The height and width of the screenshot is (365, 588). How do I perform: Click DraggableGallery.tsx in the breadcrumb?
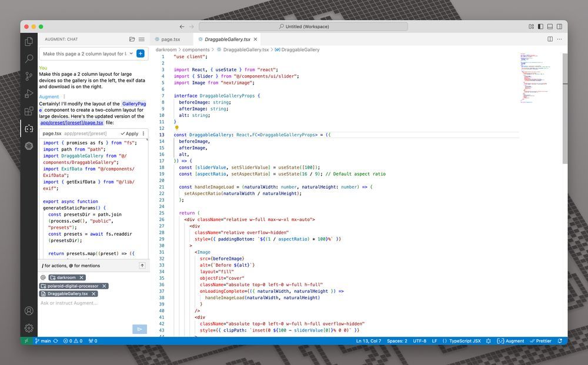click(x=246, y=49)
